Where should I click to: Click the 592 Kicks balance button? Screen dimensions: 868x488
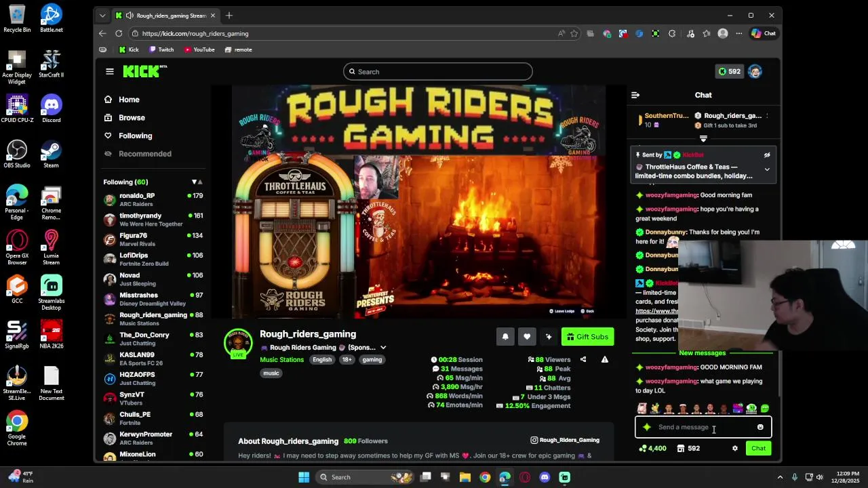pyautogui.click(x=730, y=71)
